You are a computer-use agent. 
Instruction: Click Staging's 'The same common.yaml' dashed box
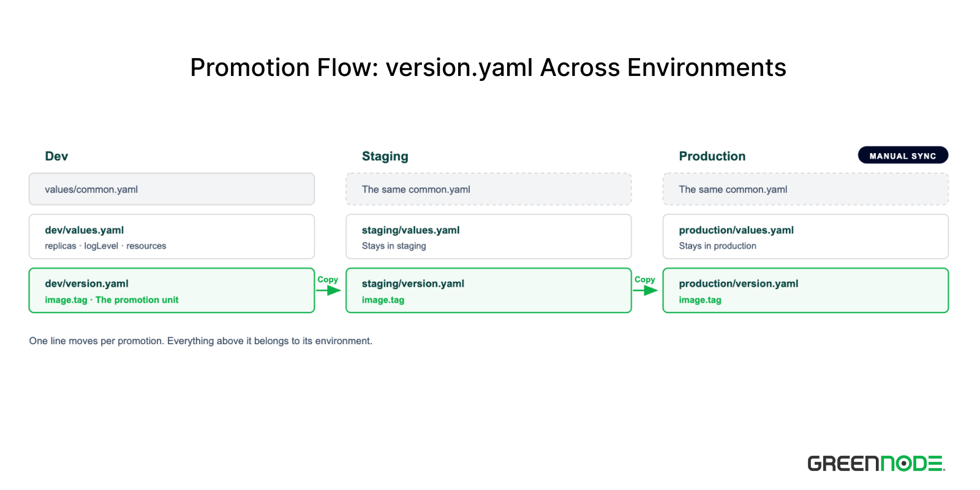[489, 189]
